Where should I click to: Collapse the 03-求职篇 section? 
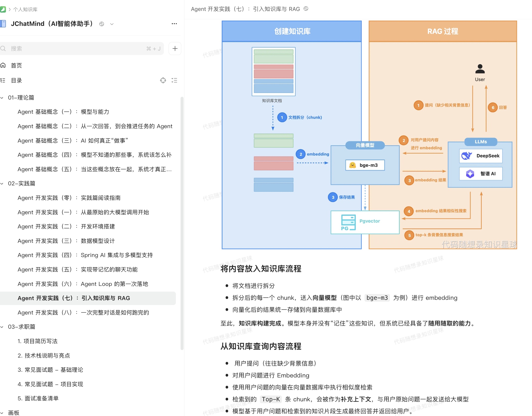coord(2,327)
